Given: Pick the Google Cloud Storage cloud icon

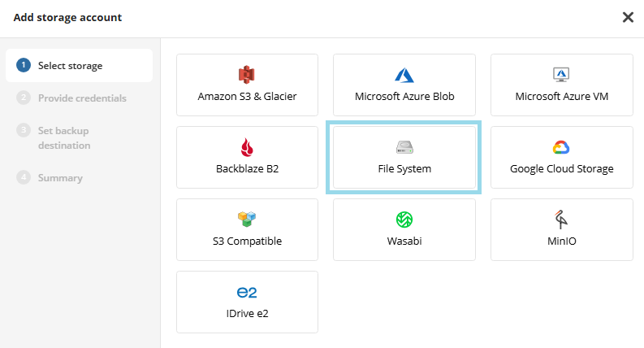Looking at the screenshot, I should (x=561, y=147).
